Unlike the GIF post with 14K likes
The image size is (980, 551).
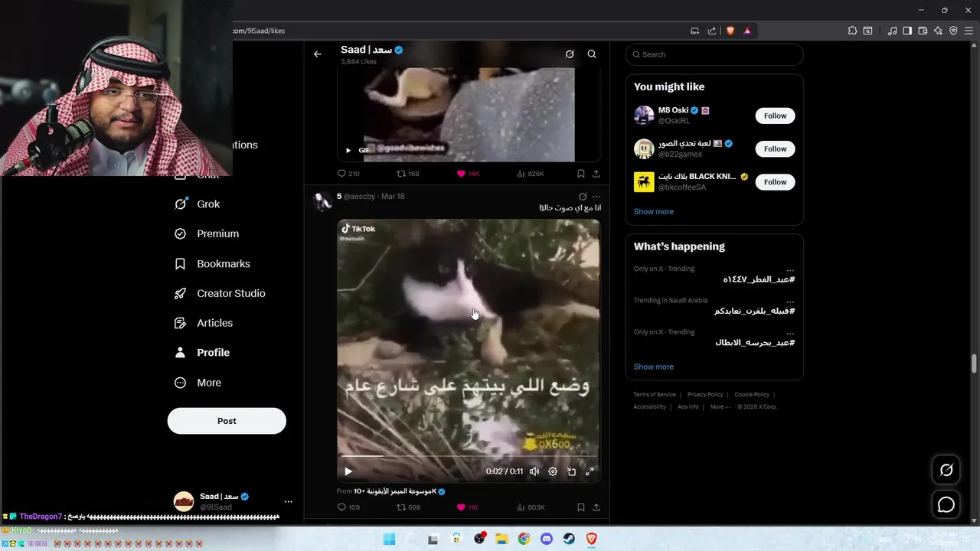[x=468, y=174]
